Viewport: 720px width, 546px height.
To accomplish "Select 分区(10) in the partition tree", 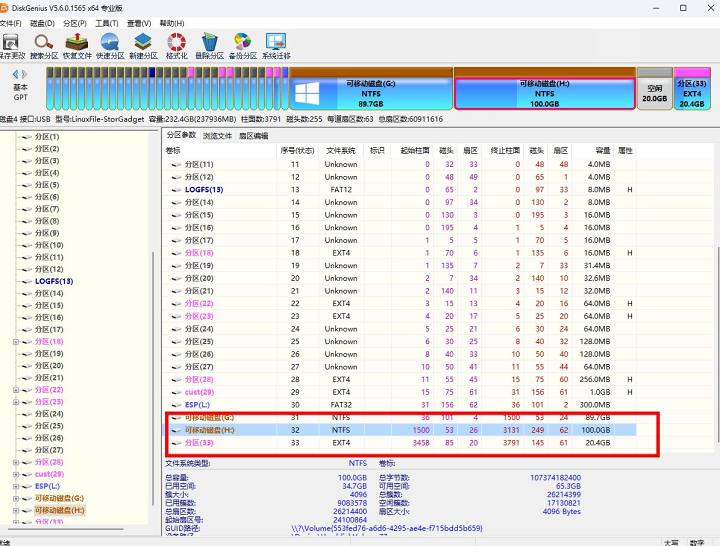I will pos(49,245).
